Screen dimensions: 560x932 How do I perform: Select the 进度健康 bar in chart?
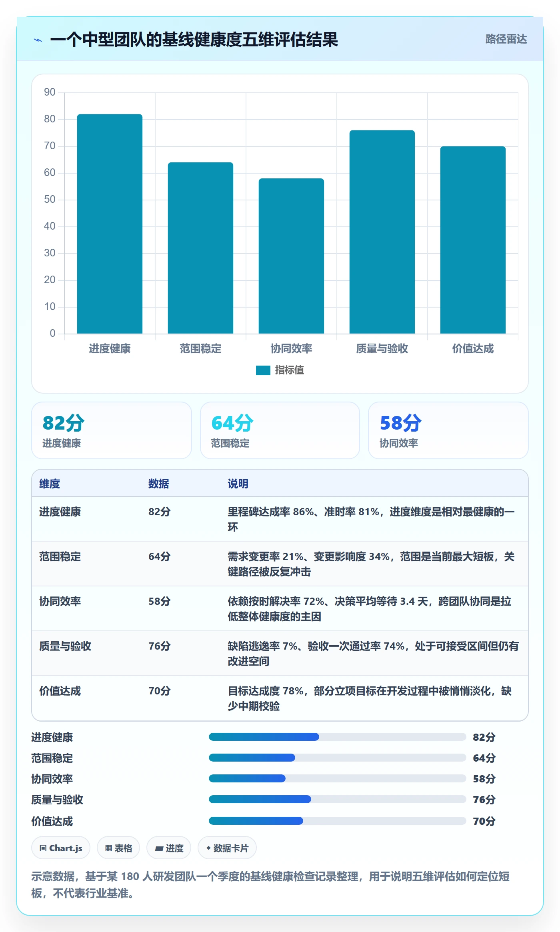coord(110,224)
